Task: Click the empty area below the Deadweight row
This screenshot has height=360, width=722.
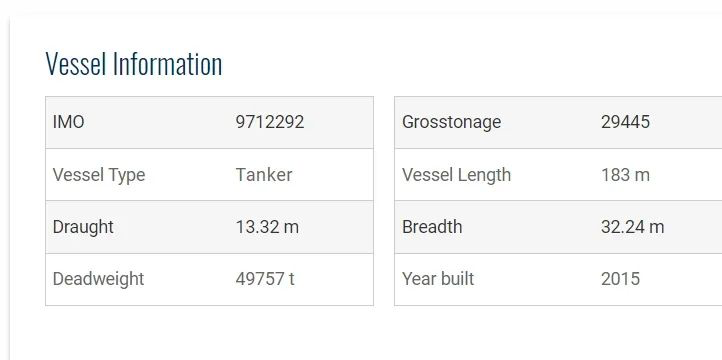Action: 210,332
